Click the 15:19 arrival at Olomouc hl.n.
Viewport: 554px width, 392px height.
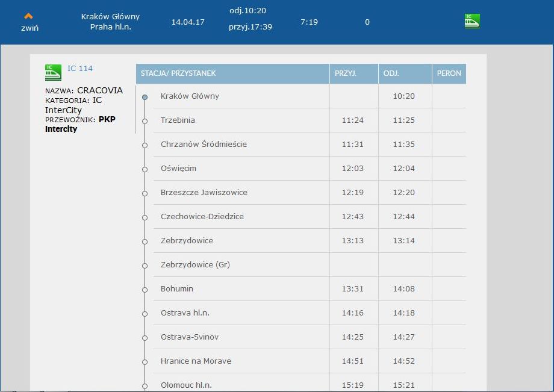[353, 385]
